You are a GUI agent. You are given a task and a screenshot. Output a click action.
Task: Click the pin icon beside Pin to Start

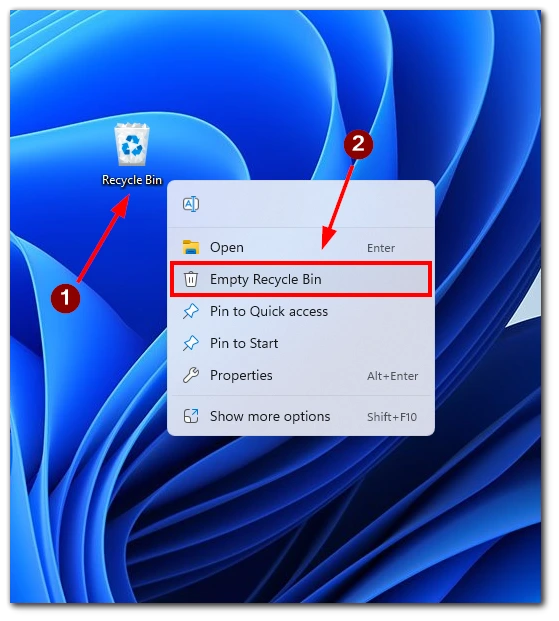point(191,343)
